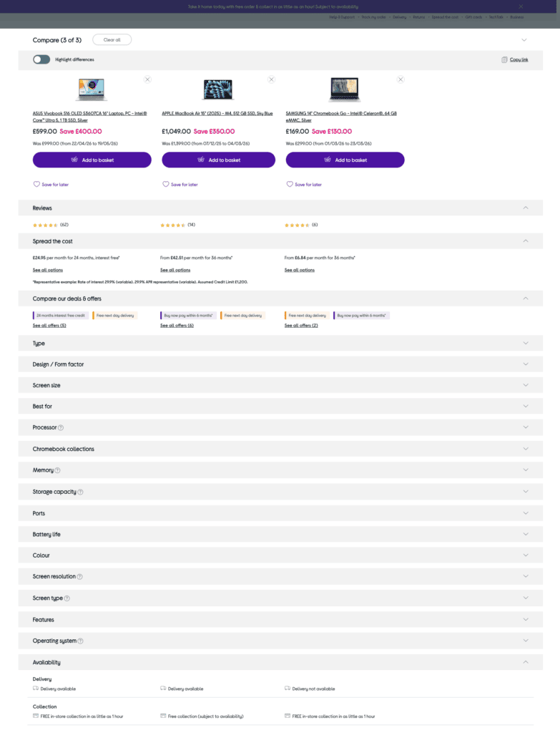The width and height of the screenshot is (560, 733).
Task: Open ASUS Vivobook S16 OLED title link
Action: tap(89, 117)
